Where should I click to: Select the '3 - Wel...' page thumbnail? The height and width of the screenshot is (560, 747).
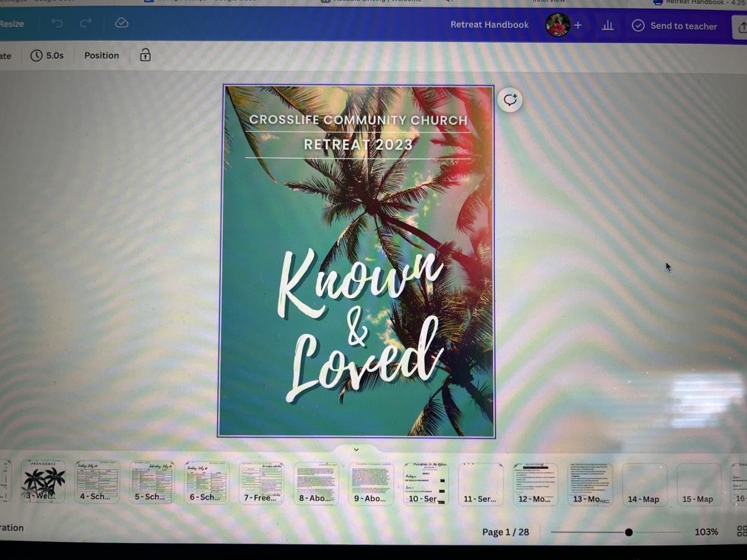(x=43, y=482)
